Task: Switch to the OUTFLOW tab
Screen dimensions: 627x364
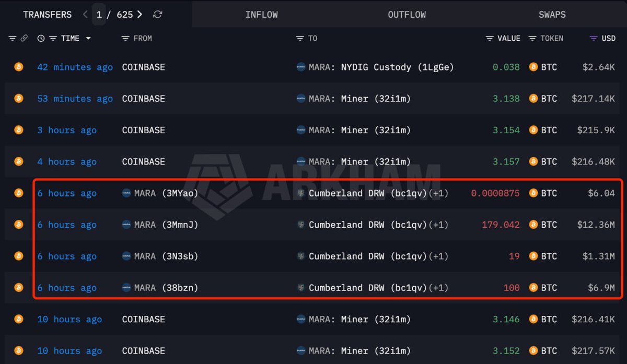Action: (x=407, y=15)
